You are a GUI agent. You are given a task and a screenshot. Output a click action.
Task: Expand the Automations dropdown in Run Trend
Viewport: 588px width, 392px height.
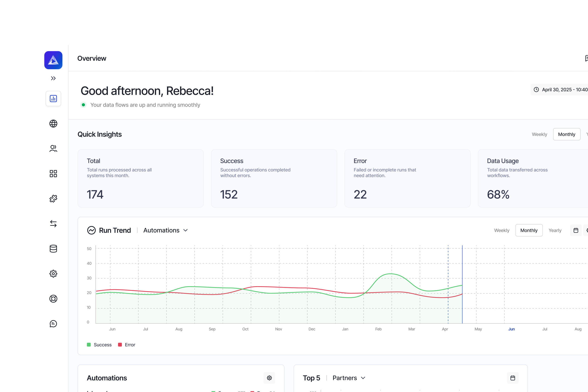[166, 230]
